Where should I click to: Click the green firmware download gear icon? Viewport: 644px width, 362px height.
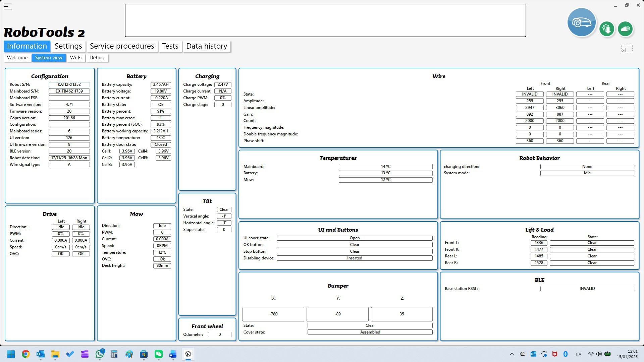(x=607, y=29)
